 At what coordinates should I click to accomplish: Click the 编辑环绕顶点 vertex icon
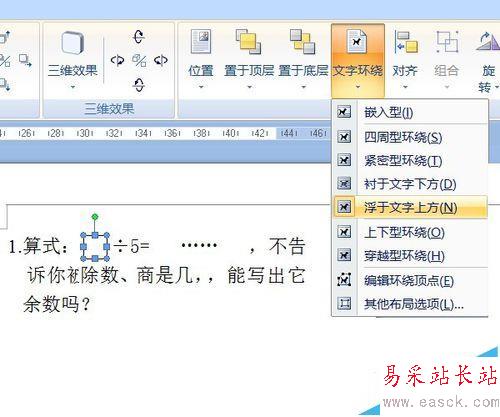coord(344,280)
